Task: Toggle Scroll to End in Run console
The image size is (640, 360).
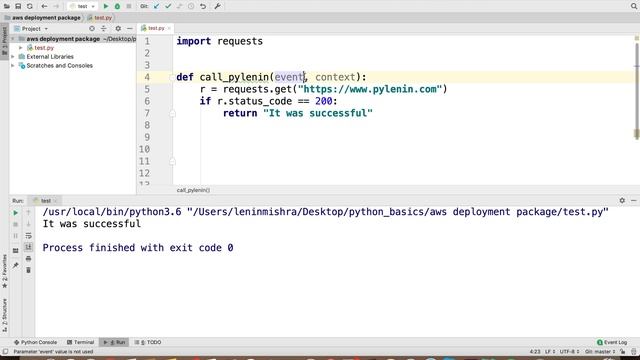Action: (x=28, y=247)
